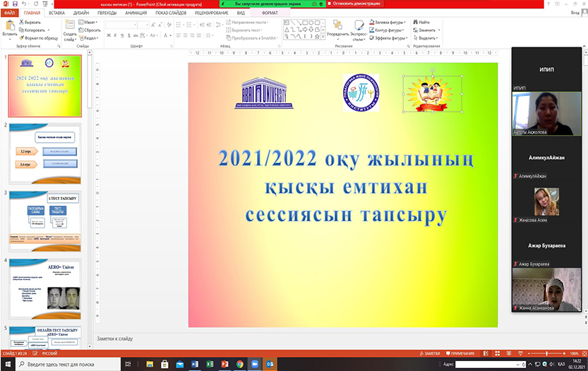The height and width of the screenshot is (371, 588).
Task: Click the Create Slide (Создать слайд) icon
Action: tap(71, 27)
